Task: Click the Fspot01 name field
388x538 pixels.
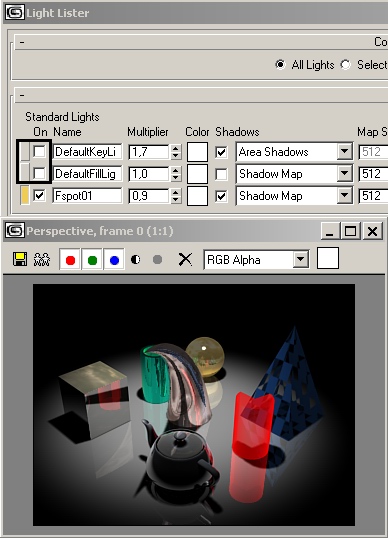Action: tap(87, 196)
